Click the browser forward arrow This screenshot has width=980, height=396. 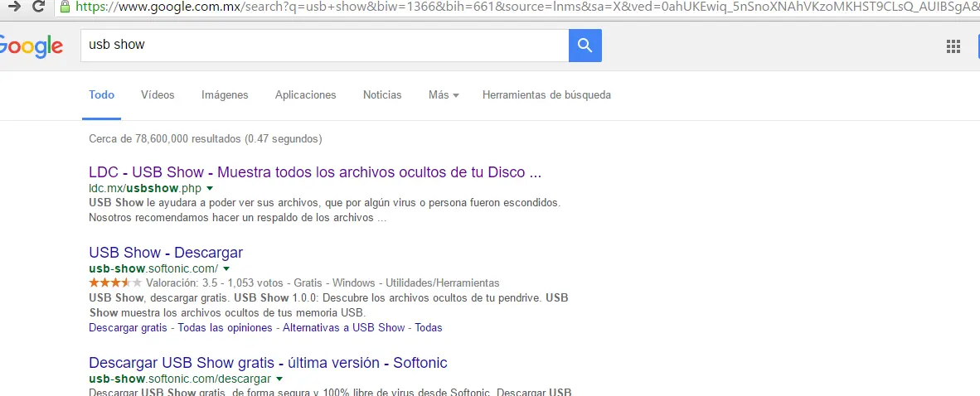pos(14,7)
